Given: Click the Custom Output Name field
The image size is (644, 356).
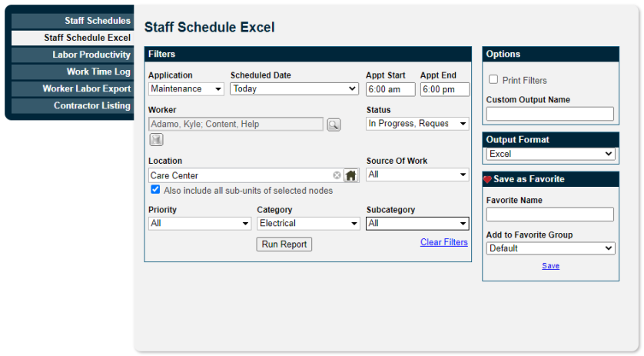Looking at the screenshot, I should (550, 114).
